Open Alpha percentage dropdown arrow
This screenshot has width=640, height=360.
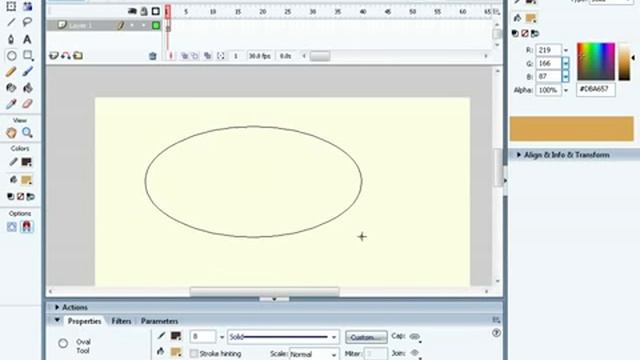[566, 90]
